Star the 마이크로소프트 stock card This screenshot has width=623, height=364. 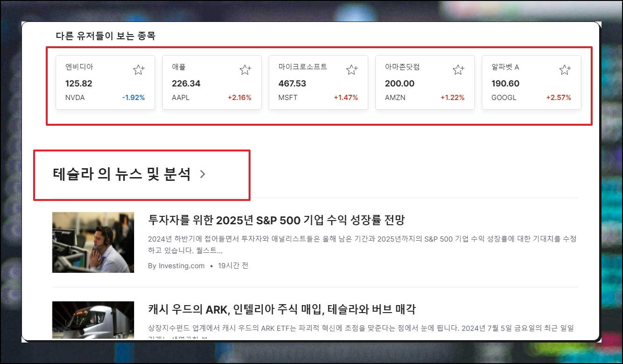point(352,70)
